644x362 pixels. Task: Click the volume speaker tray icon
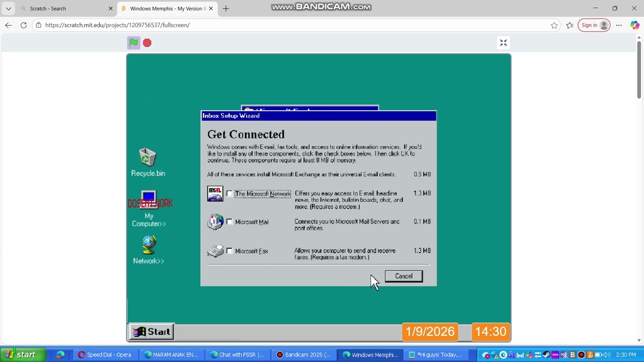(607, 355)
